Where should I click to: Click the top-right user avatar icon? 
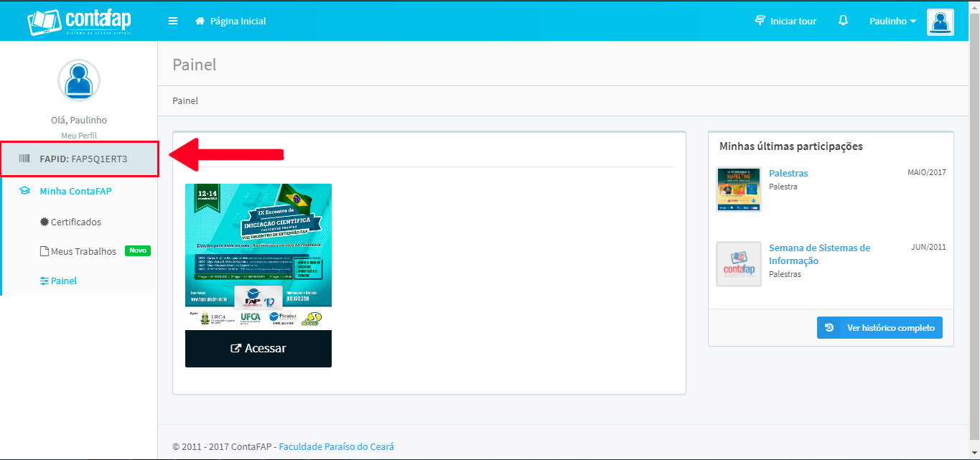point(940,22)
